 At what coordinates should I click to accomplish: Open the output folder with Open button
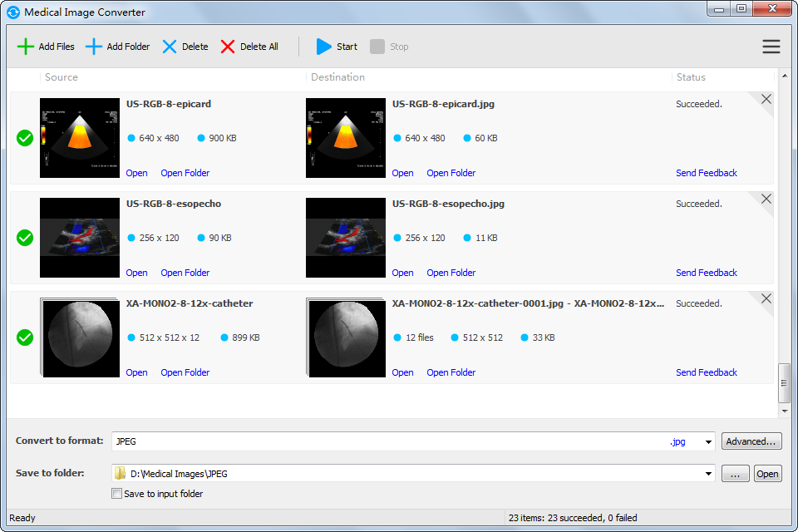[767, 474]
